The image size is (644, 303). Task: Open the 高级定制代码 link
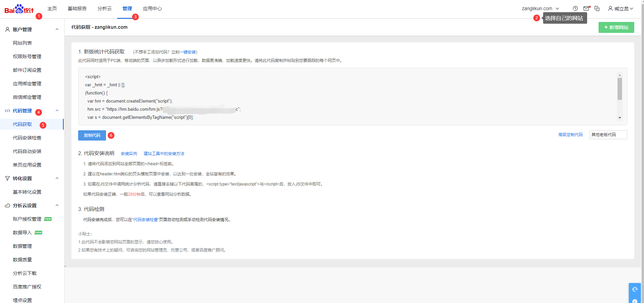click(x=571, y=135)
